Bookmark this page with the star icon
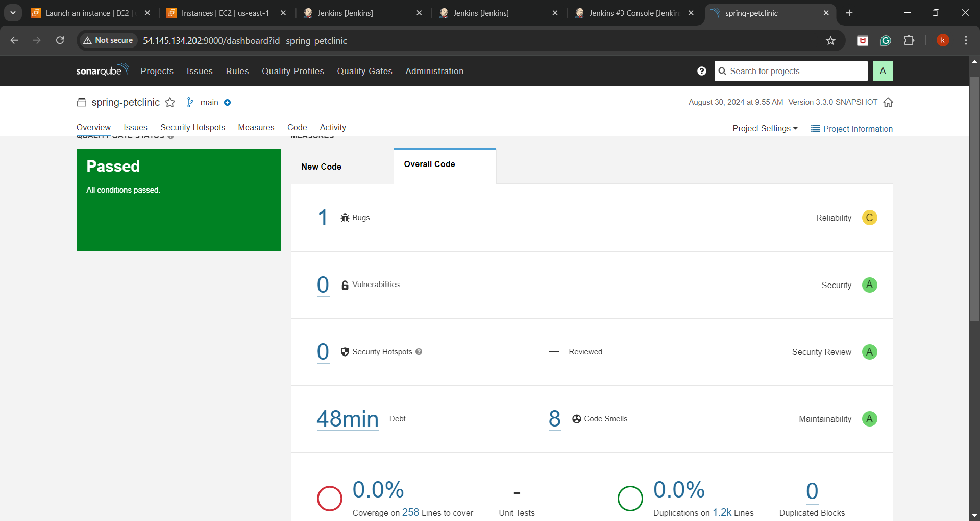Viewport: 980px width, 521px height. click(830, 41)
